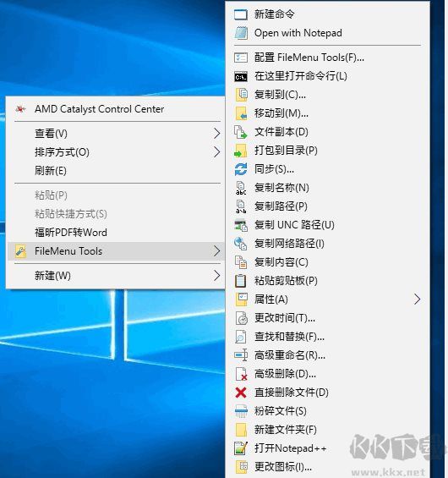This screenshot has width=448, height=478.
Task: Choose 新建文件夹(F) text
Action: [x=286, y=430]
